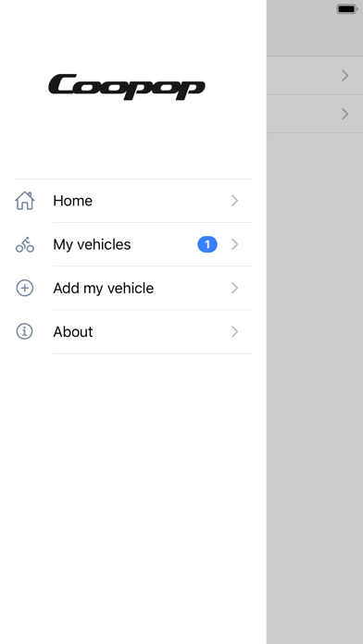Tap the first dimmed list row behind menu

click(x=315, y=76)
